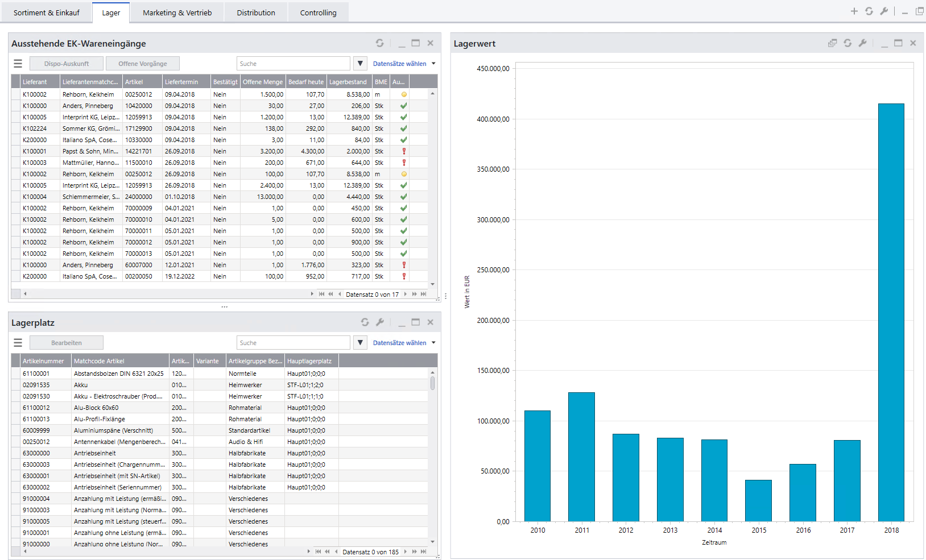Switch to the Marketing & Vertrieb tab
926x560 pixels.
177,13
